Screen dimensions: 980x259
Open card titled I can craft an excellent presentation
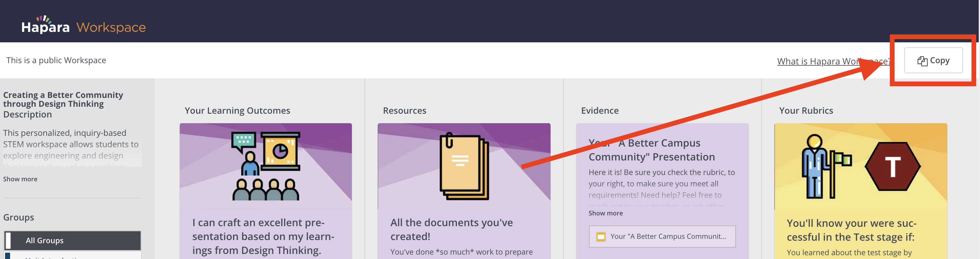263,237
